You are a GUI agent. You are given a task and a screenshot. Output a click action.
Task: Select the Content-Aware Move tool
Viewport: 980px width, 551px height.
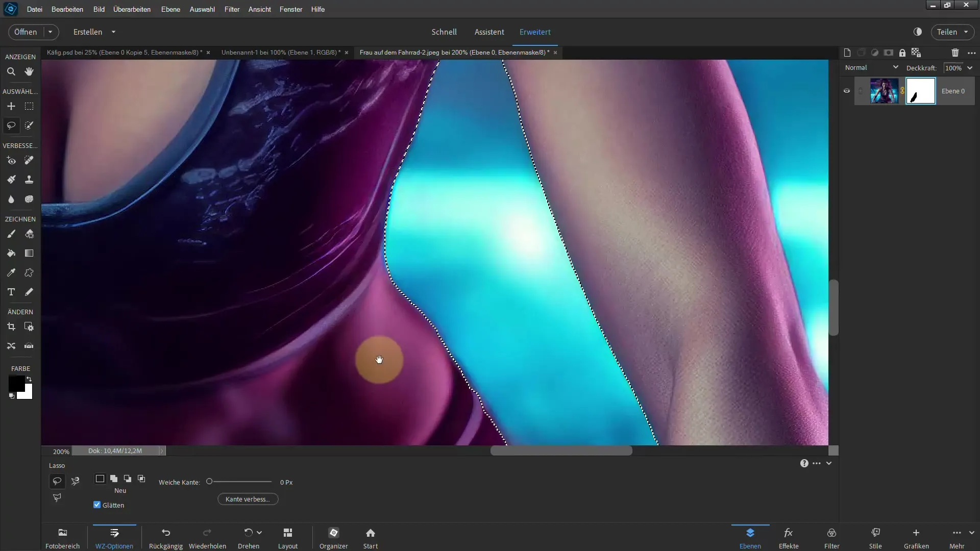point(11,346)
